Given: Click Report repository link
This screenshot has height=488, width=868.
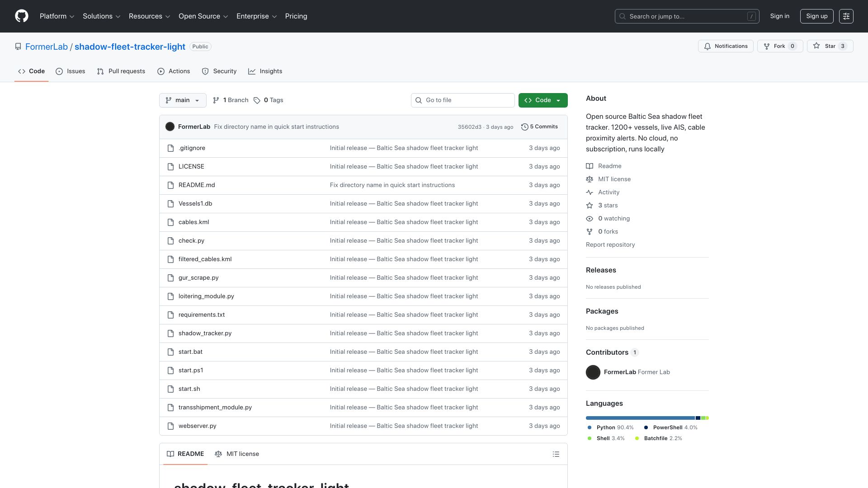Looking at the screenshot, I should (x=610, y=245).
